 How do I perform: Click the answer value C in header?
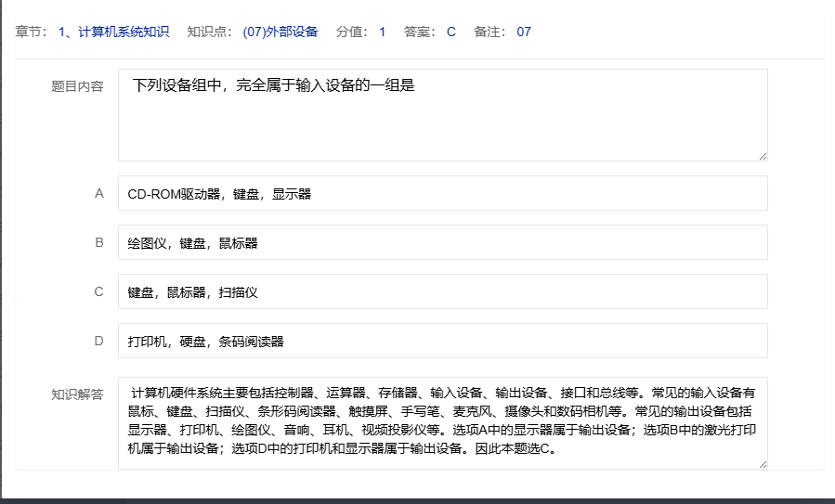click(x=451, y=32)
